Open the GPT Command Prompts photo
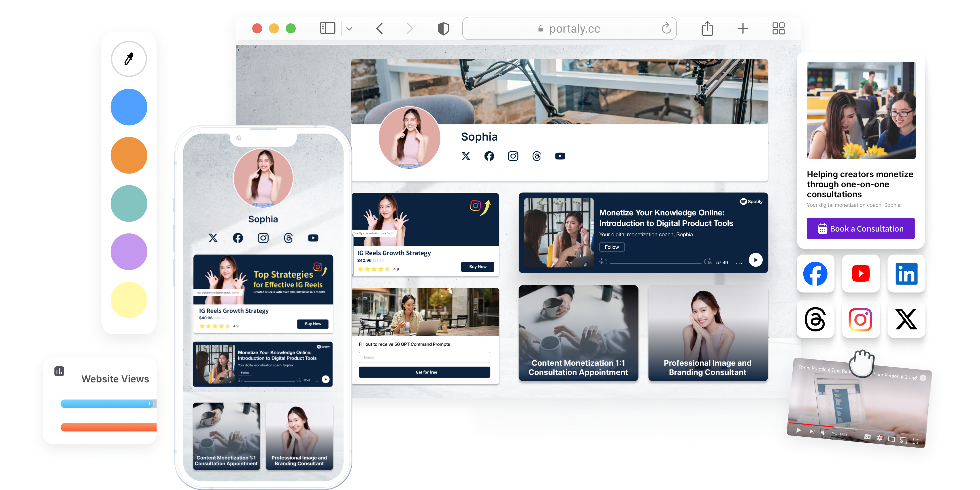Viewport: 980px width, 490px height. [425, 312]
